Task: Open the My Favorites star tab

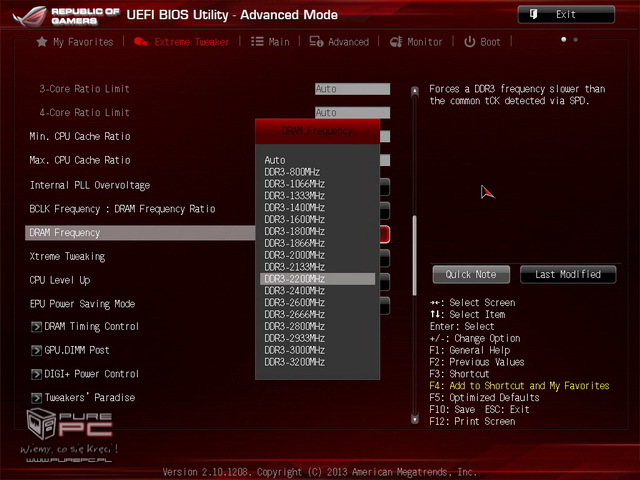Action: (74, 42)
